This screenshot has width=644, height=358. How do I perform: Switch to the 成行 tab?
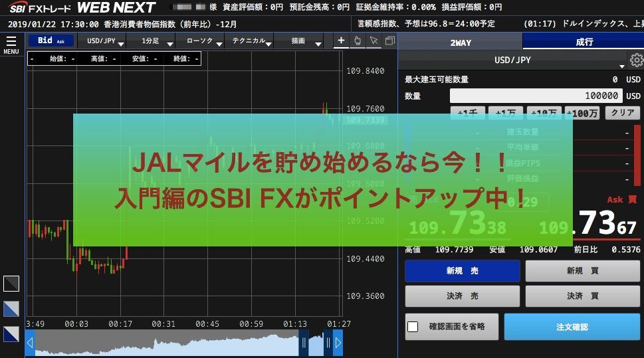click(584, 42)
